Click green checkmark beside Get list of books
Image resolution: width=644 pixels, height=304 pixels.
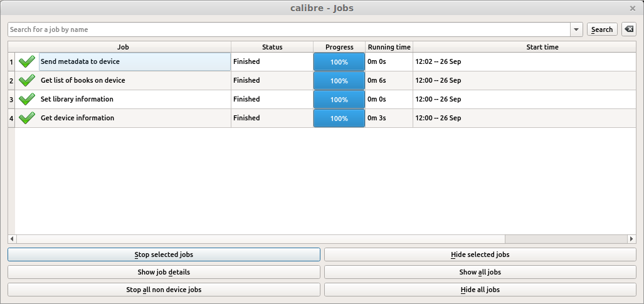[x=27, y=80]
